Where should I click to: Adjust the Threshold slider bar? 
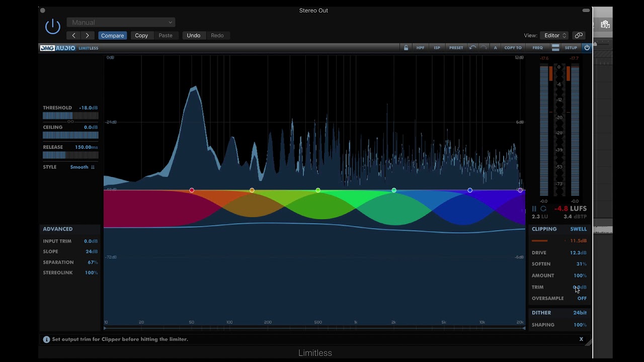pos(70,116)
